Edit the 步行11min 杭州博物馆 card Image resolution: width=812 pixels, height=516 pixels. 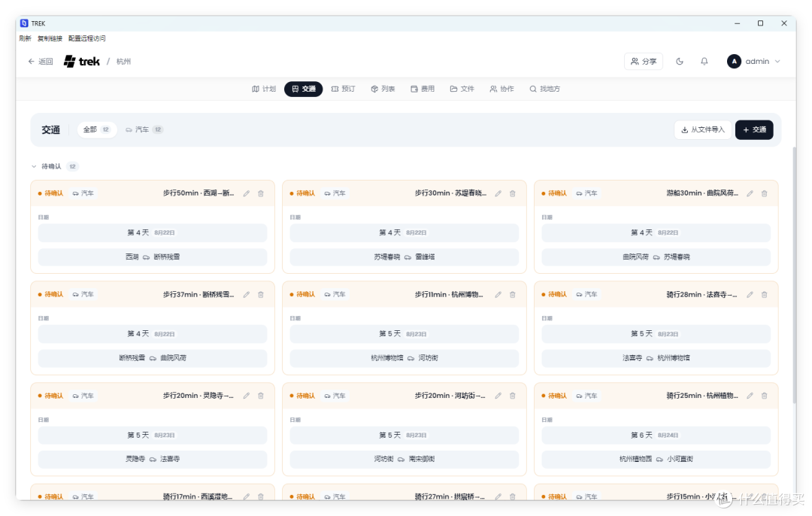(498, 294)
